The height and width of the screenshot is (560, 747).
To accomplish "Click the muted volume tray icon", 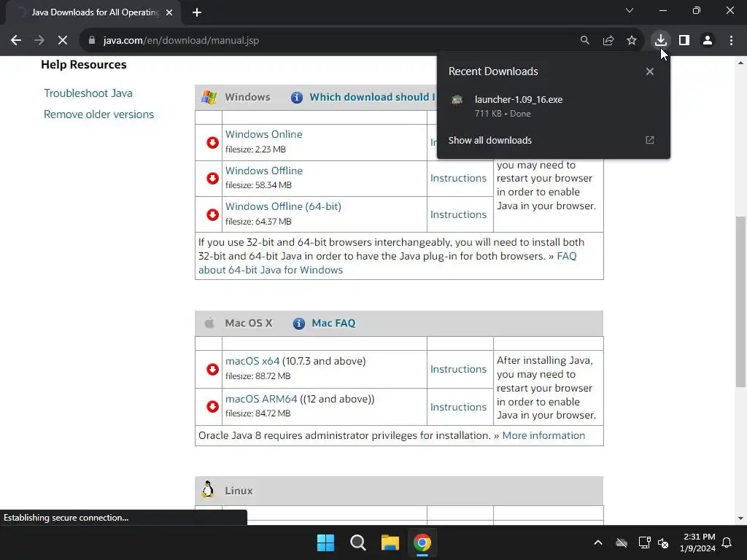I will 663,542.
